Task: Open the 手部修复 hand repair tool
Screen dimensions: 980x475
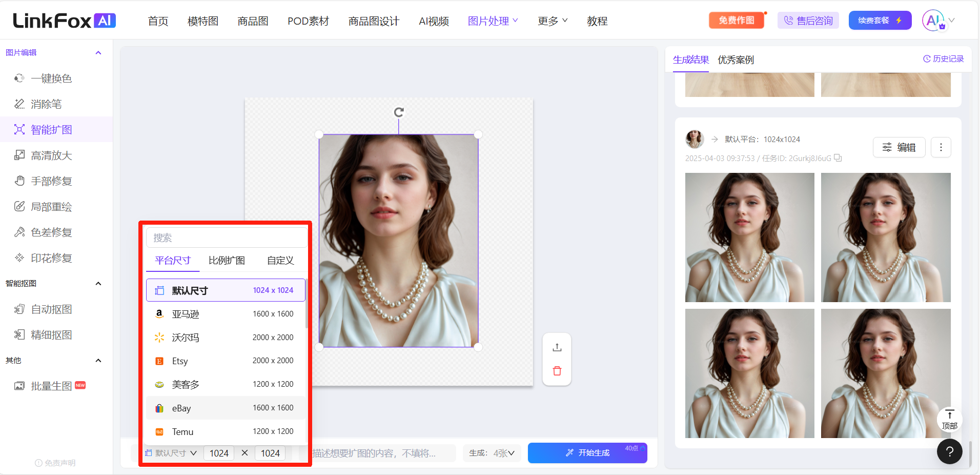Action: pos(51,181)
